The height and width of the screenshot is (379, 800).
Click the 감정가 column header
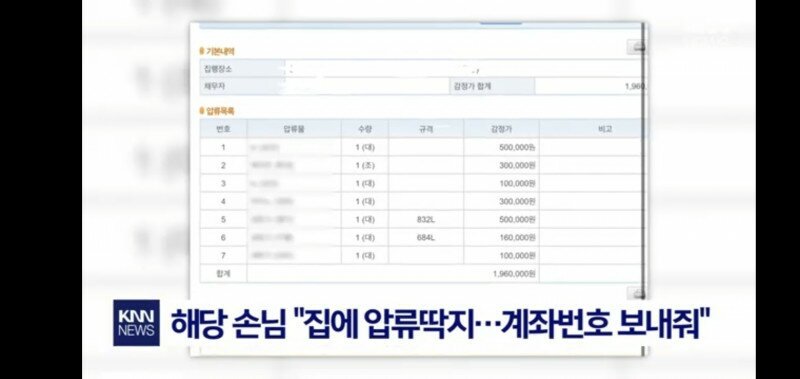(x=501, y=129)
